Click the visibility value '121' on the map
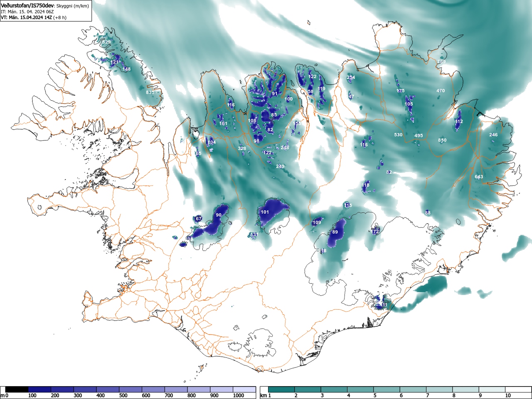 click(x=115, y=62)
